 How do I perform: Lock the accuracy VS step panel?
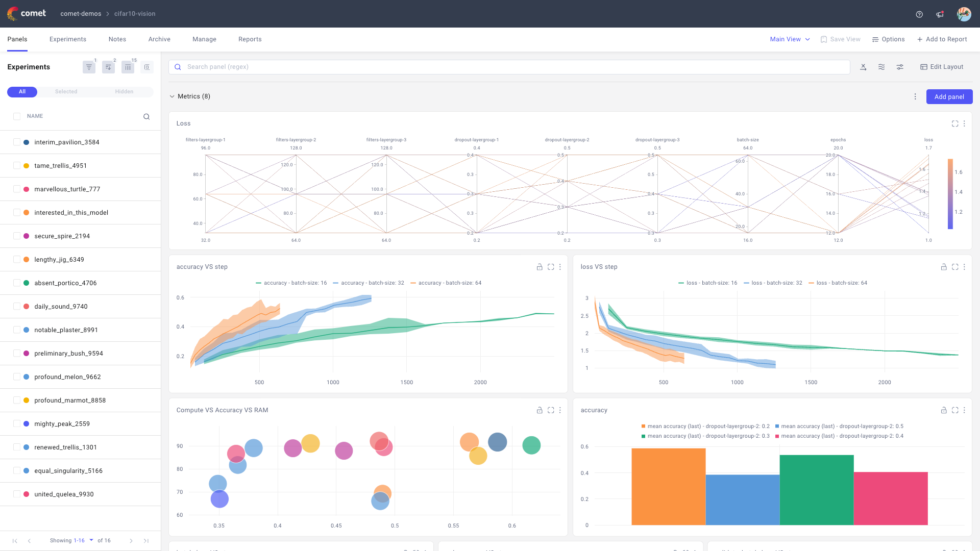[540, 267]
